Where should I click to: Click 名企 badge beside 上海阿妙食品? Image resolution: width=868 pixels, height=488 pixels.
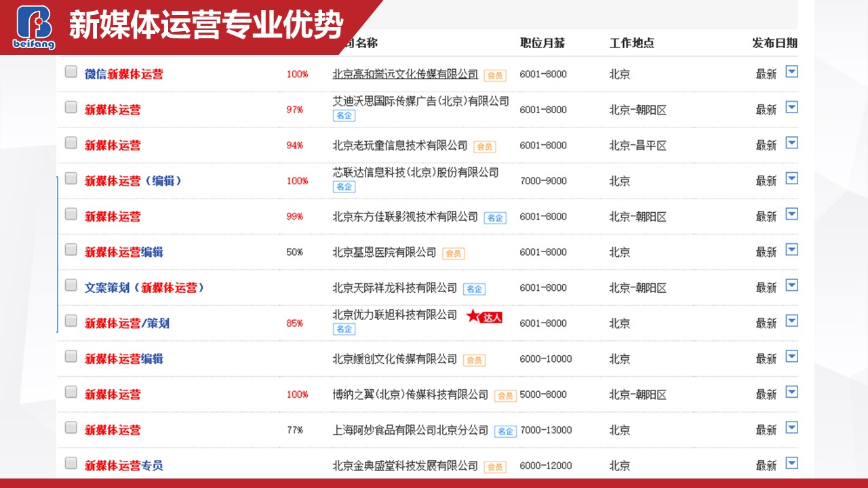click(505, 431)
